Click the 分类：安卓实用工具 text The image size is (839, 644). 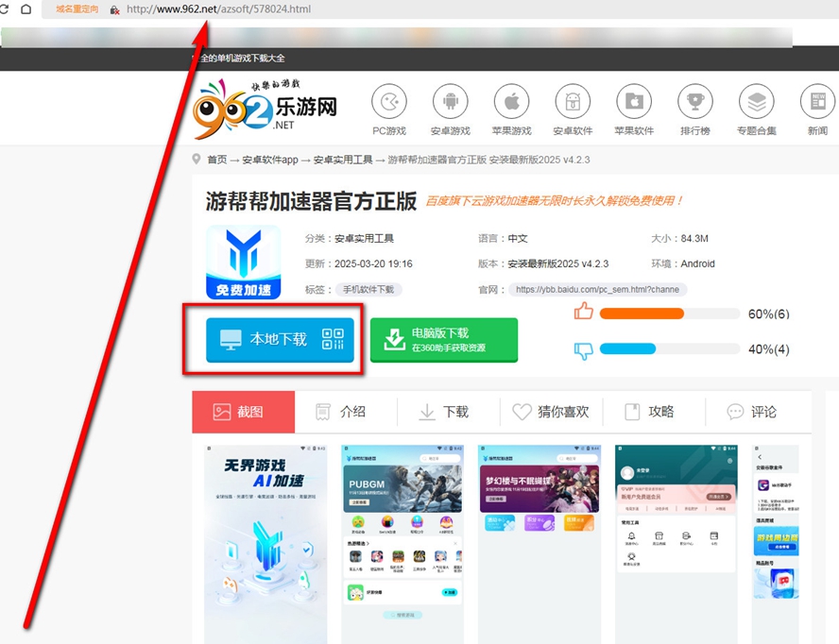[x=350, y=238]
